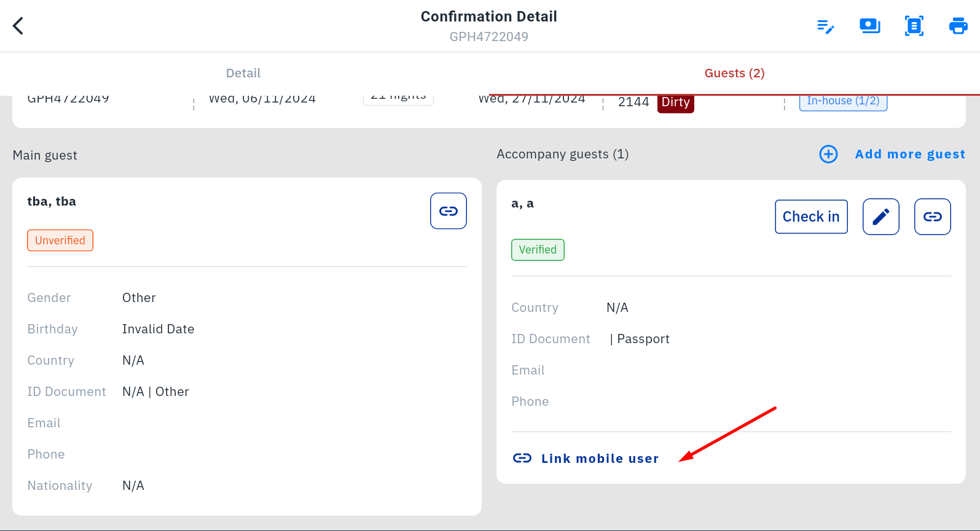This screenshot has height=531, width=980.
Task: Click the Add more guest link
Action: click(x=910, y=154)
